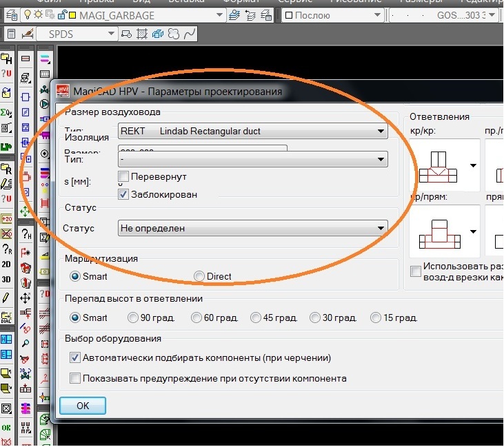Select 15 град. radio button
The width and height of the screenshot is (504, 447).
point(376,318)
